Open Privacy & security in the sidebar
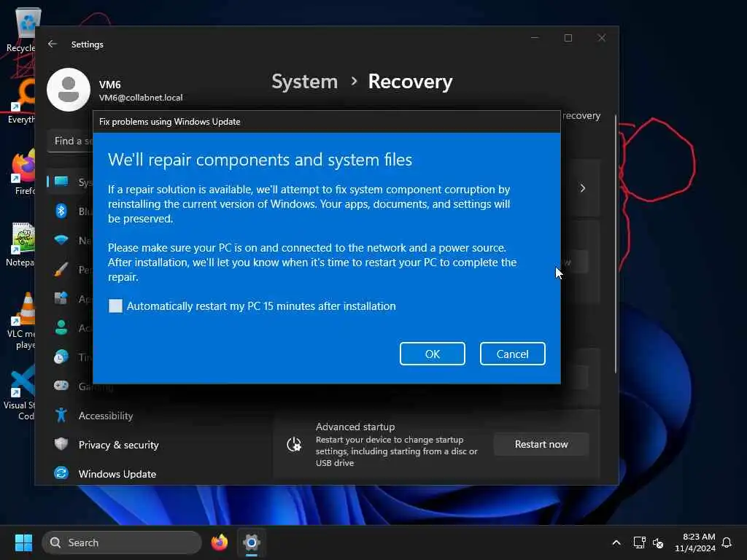This screenshot has width=747, height=560. 119,445
